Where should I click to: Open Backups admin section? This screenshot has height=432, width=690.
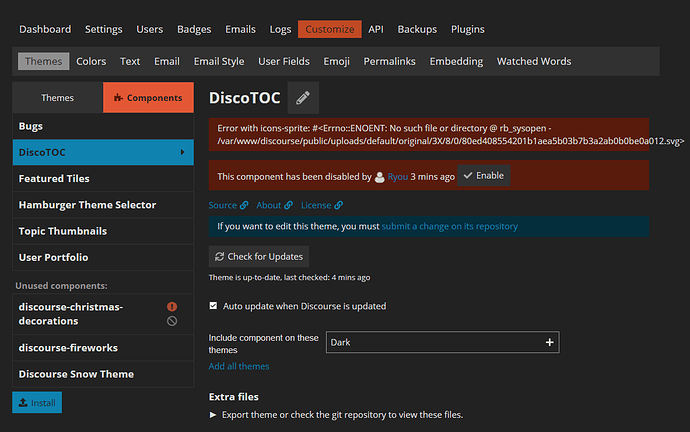pos(417,29)
